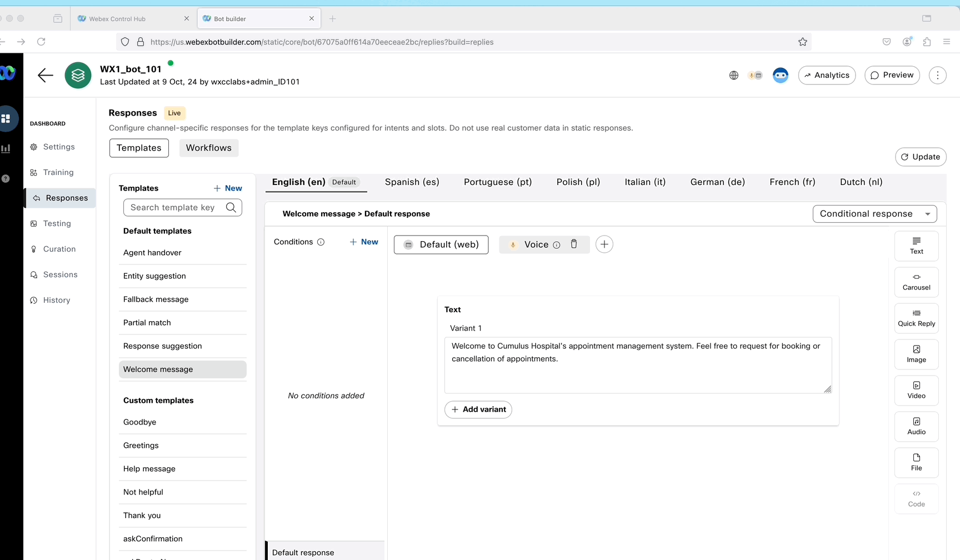Select the Voice channel
Viewport: 960px width, 560px height.
536,244
